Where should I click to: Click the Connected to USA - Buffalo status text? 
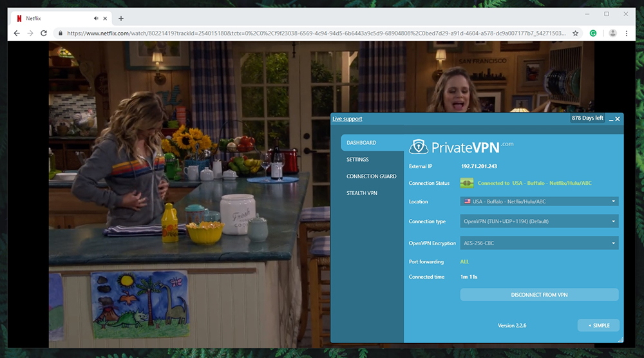tap(535, 183)
